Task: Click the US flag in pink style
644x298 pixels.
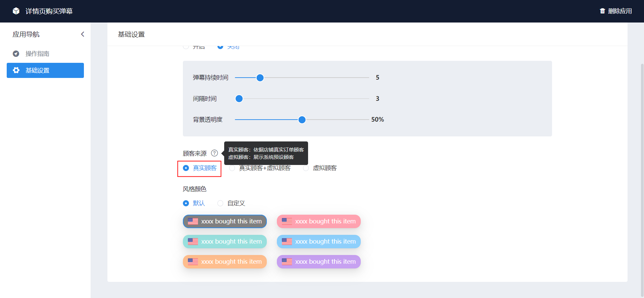Action: (287, 221)
